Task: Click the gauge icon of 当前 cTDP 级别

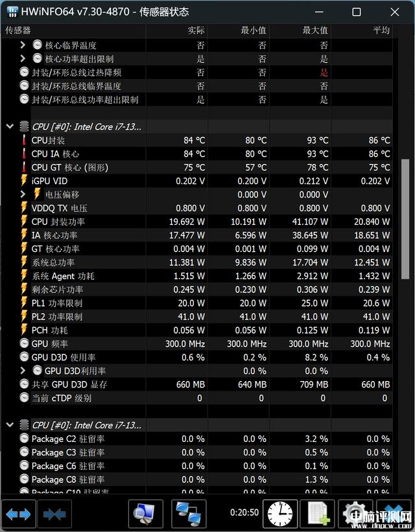Action: coord(24,398)
